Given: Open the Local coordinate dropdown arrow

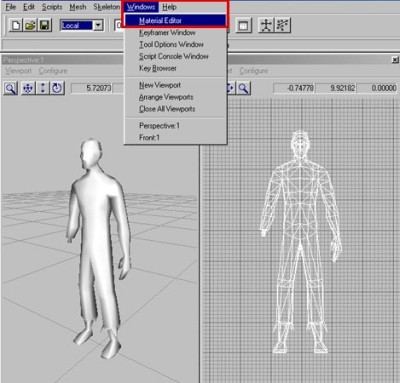Looking at the screenshot, I should click(98, 25).
